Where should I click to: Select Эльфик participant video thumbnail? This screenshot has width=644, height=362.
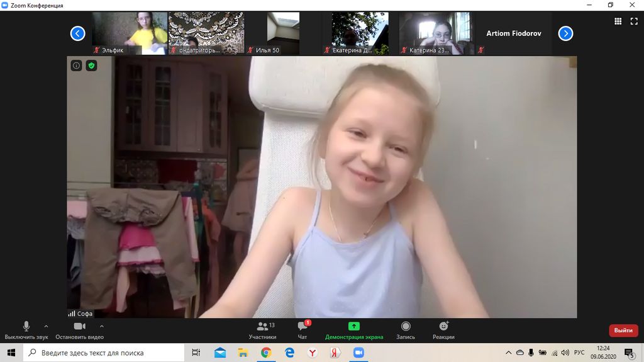coord(130,33)
